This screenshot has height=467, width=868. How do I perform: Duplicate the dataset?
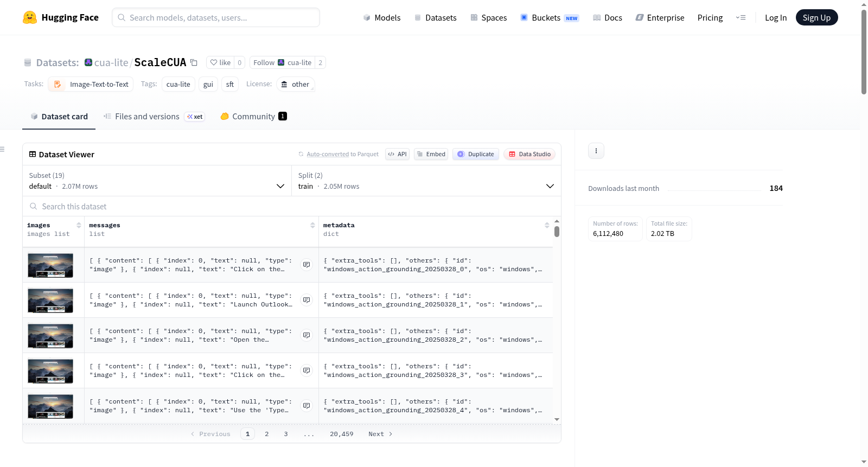tap(476, 154)
